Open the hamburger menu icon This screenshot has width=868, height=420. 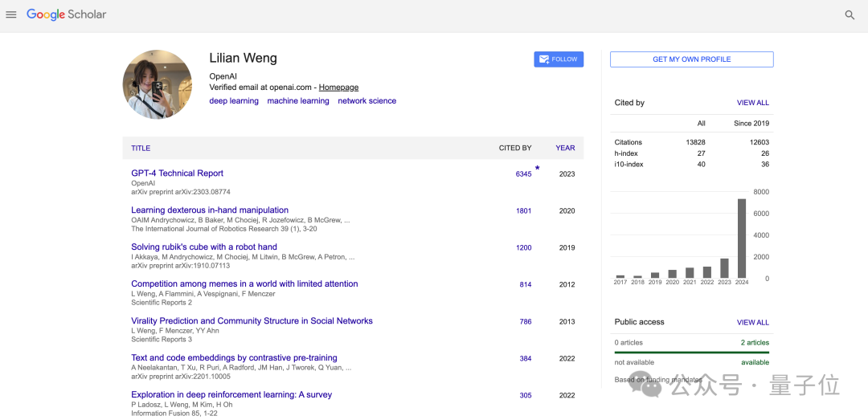coord(11,14)
